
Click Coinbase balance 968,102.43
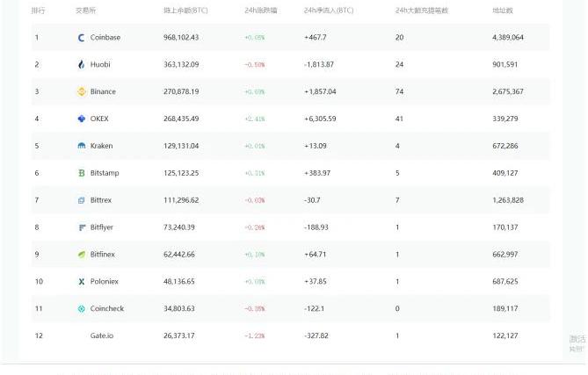pos(181,38)
